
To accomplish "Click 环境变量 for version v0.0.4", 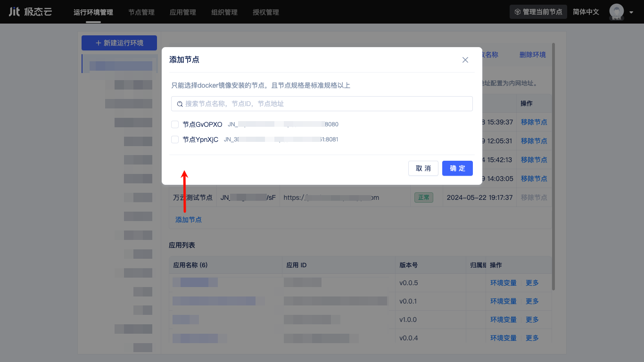I will (504, 338).
